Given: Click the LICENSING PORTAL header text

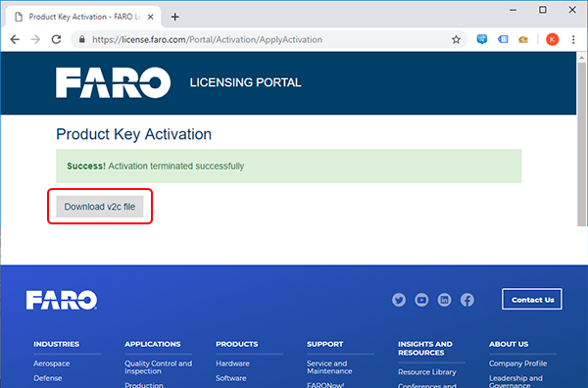Looking at the screenshot, I should point(245,82).
